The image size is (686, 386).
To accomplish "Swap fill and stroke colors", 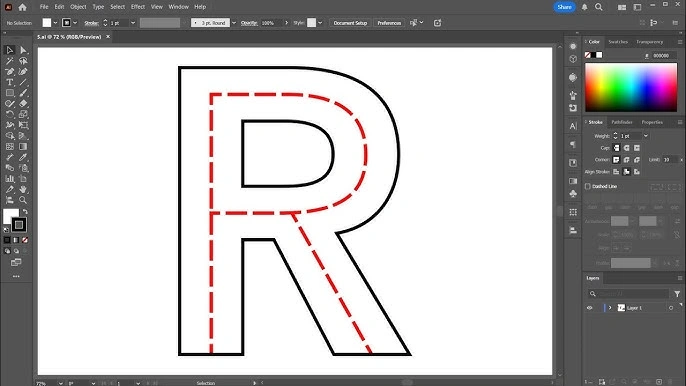I will tap(25, 212).
